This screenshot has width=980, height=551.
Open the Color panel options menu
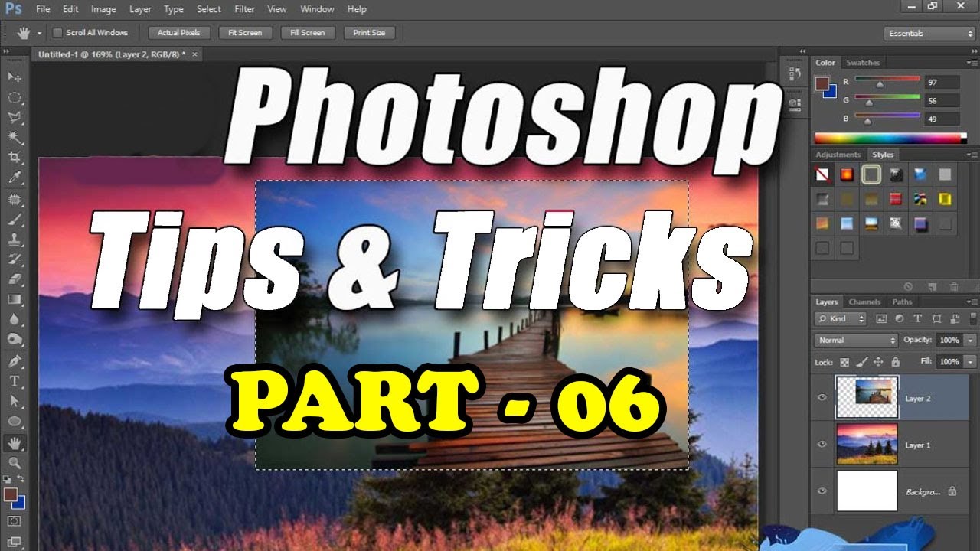coord(972,63)
